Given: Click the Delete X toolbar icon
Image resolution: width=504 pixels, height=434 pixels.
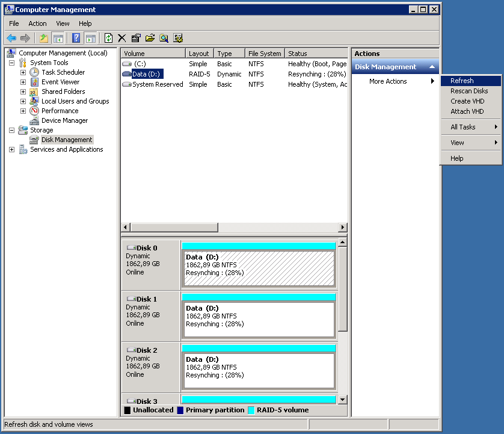Looking at the screenshot, I should coord(122,38).
